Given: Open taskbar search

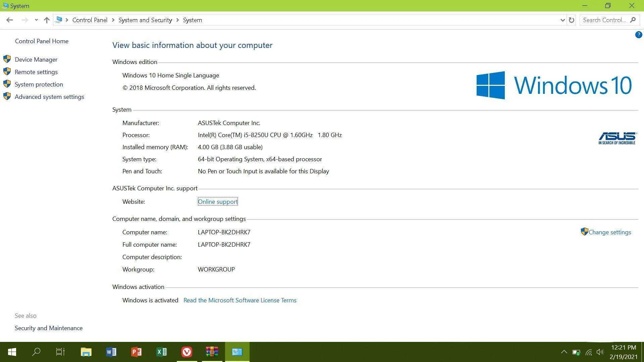Looking at the screenshot, I should (x=36, y=352).
